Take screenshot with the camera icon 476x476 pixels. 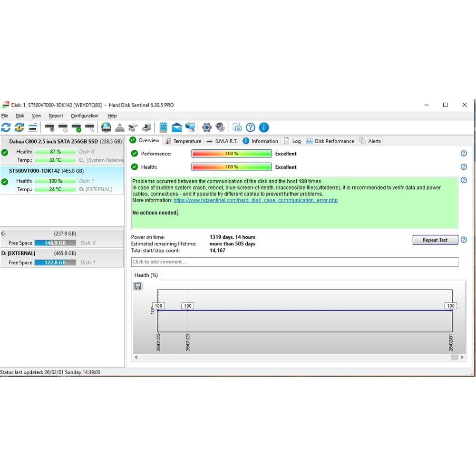pyautogui.click(x=237, y=127)
